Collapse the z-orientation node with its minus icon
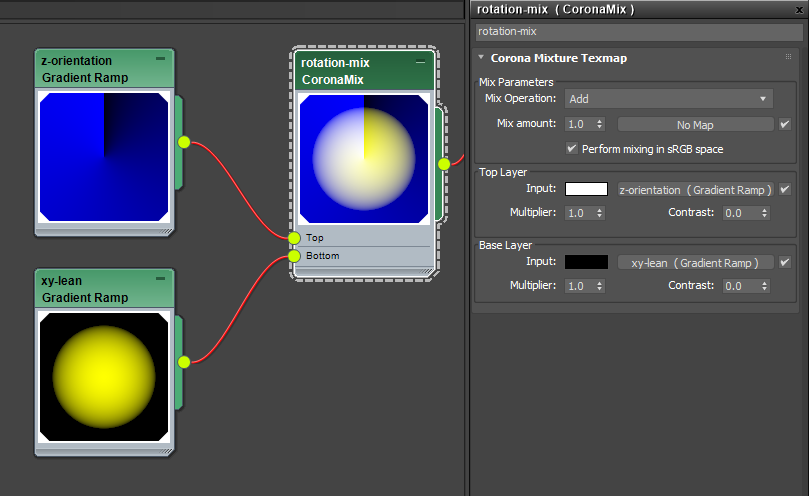This screenshot has height=496, width=809. [160, 59]
